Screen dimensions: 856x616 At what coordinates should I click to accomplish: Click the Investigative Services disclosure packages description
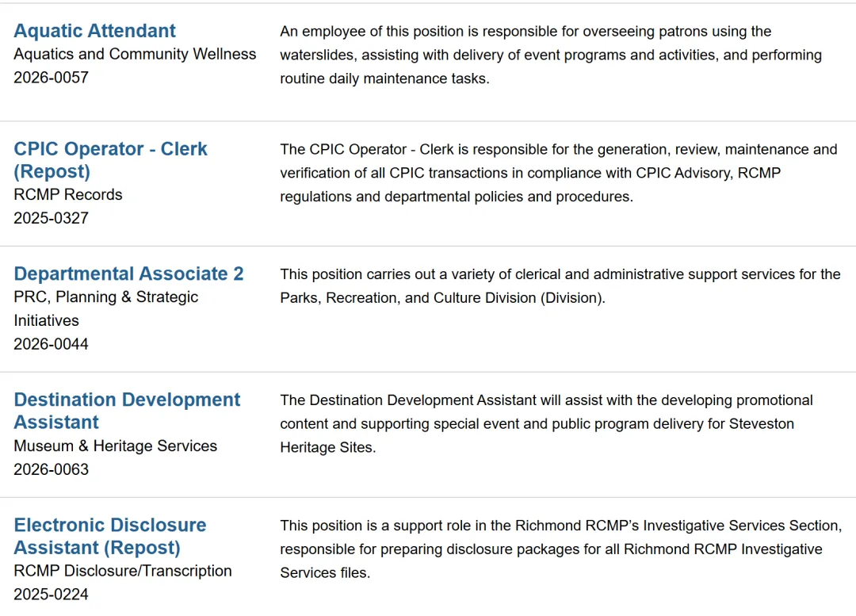(x=560, y=549)
